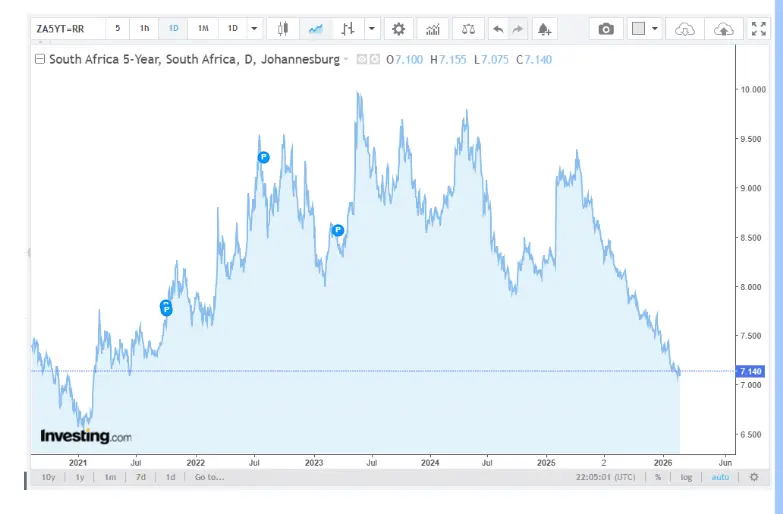Edit symbol field ZA5YT=RR
This screenshot has height=514, width=783.
(x=68, y=28)
